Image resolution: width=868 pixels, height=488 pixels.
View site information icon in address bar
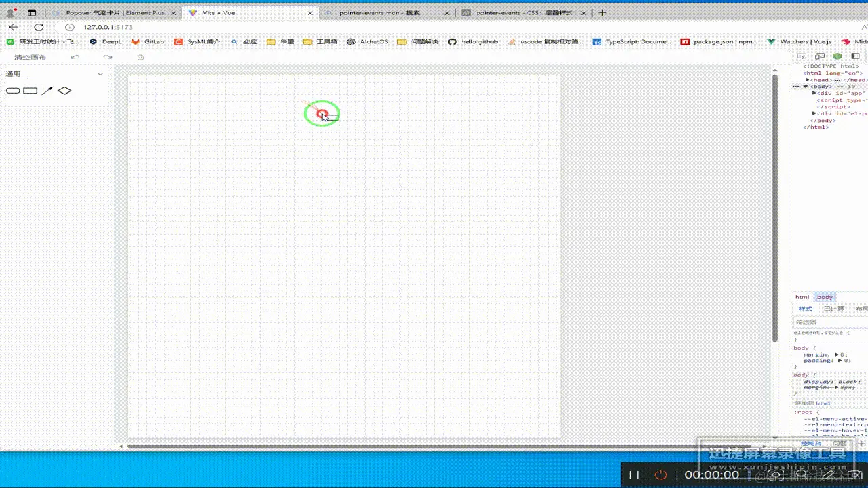click(69, 27)
